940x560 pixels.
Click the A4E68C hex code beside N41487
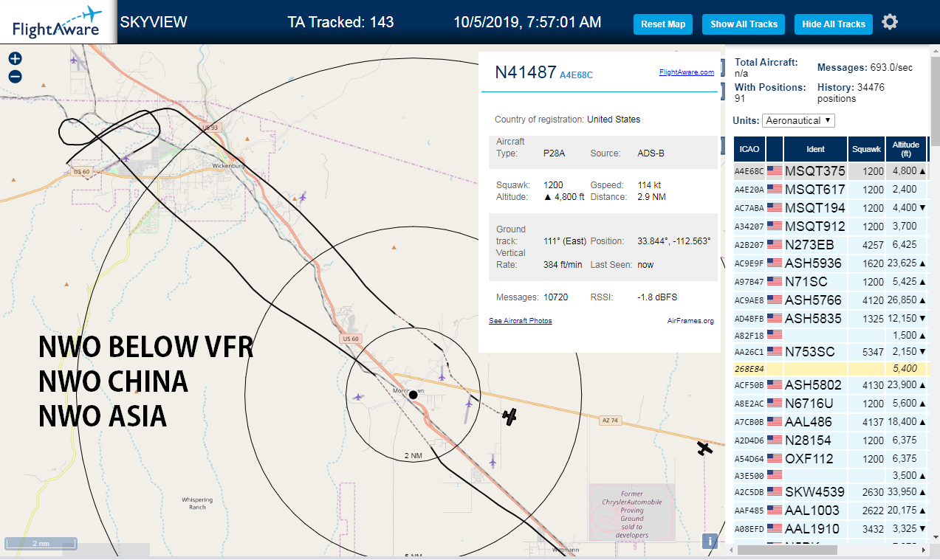click(x=576, y=75)
